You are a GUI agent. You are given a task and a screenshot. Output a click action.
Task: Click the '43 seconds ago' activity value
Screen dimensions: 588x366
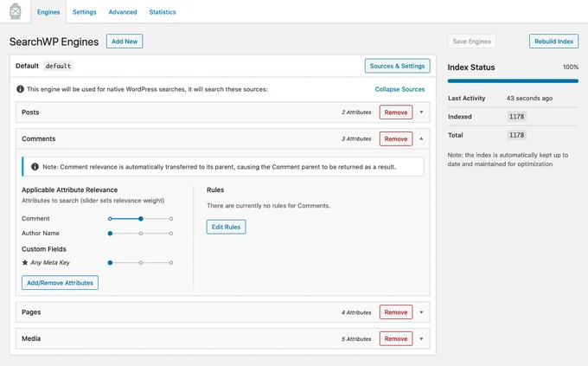(529, 99)
